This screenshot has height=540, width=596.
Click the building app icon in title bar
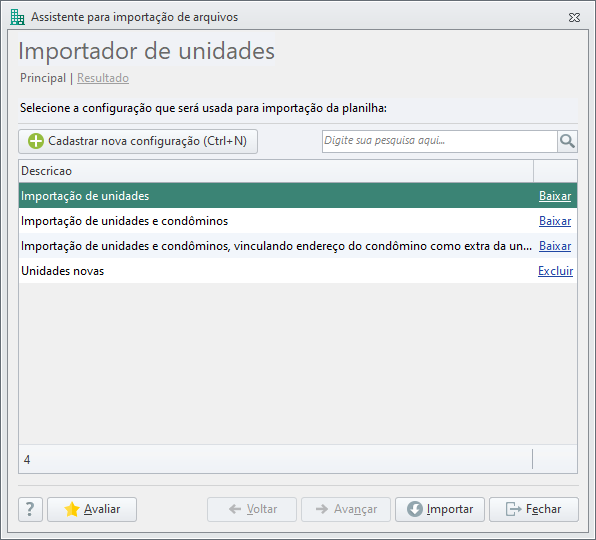click(17, 17)
